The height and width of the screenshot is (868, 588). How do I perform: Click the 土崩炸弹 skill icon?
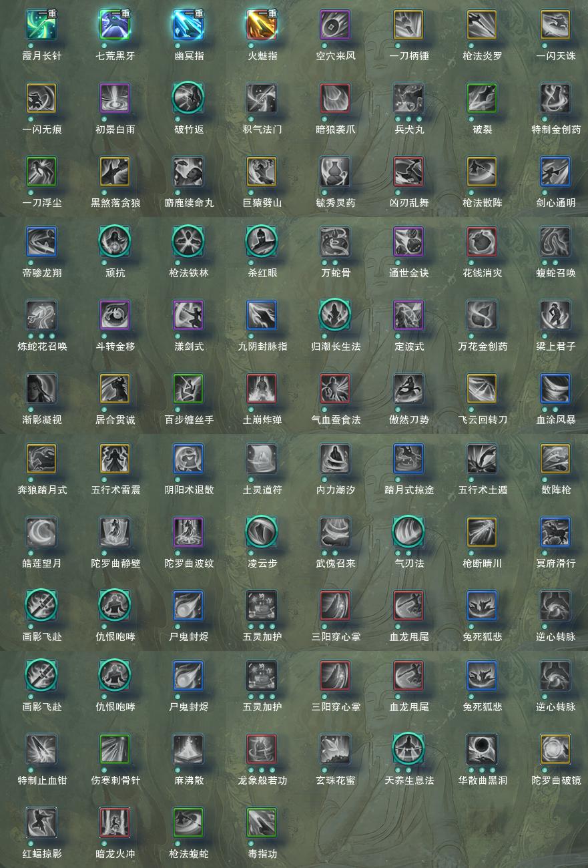pos(262,389)
